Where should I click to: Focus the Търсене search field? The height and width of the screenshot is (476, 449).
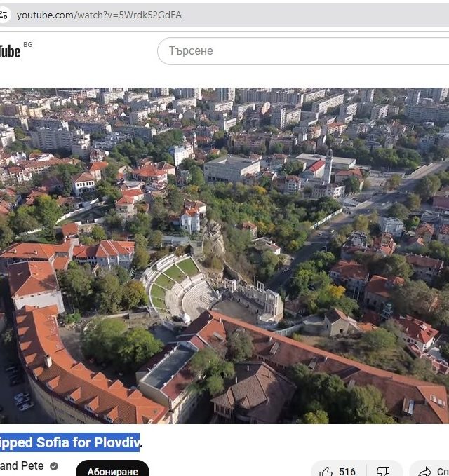point(303,51)
